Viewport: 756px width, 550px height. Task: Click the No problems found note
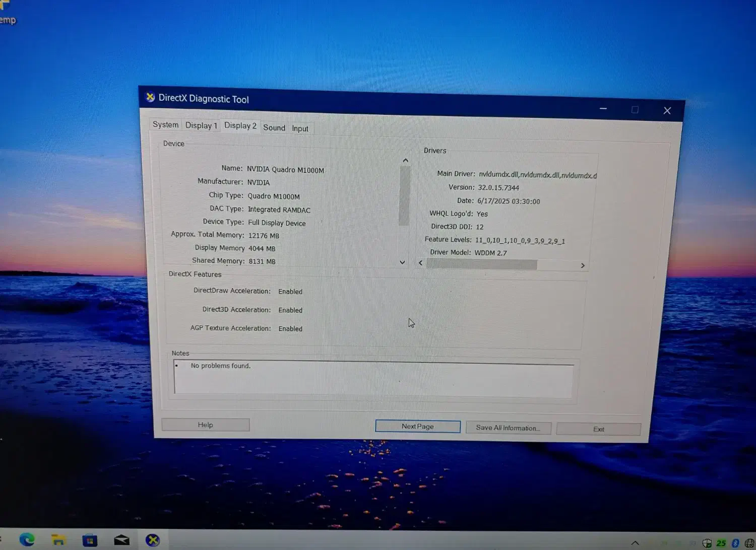tap(221, 366)
